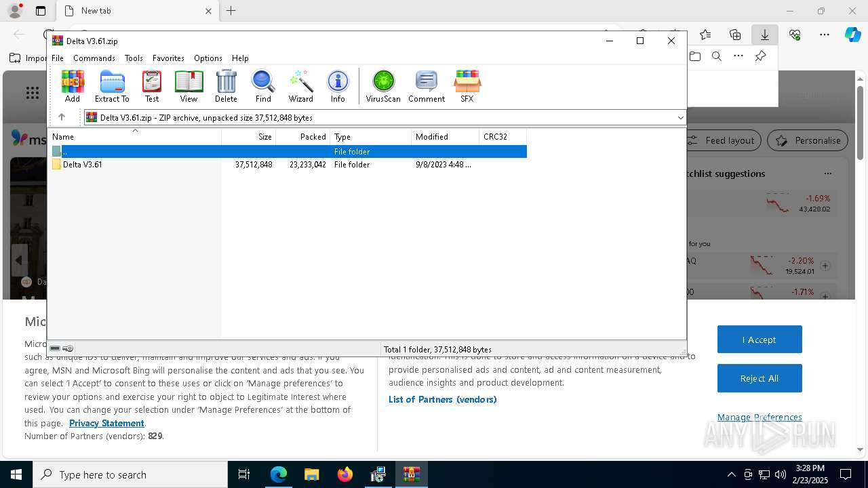Viewport: 868px width, 488px height.
Task: Start VirusScan on the archive
Action: click(383, 86)
